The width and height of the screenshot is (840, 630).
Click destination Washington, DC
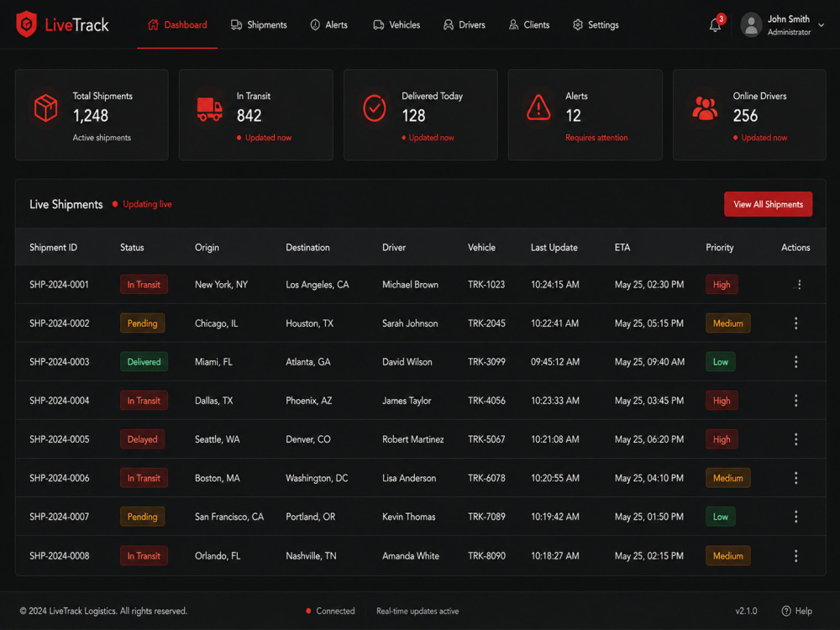point(317,478)
